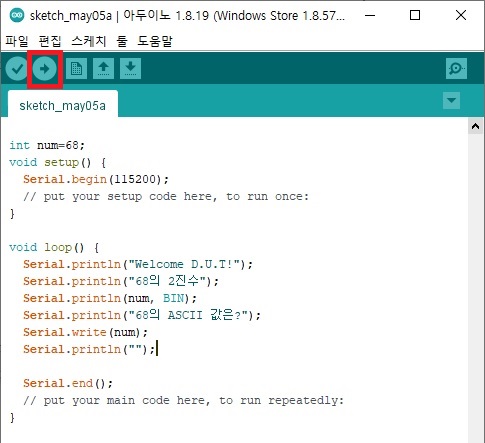Click 'Serial.println(num, BIN);' line
The width and height of the screenshot is (485, 443).
tap(110, 298)
